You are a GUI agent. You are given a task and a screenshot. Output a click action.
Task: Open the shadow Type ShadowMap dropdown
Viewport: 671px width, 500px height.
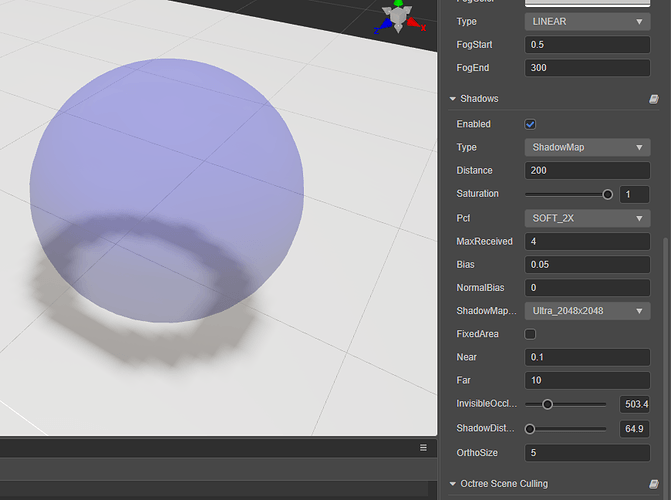point(588,147)
